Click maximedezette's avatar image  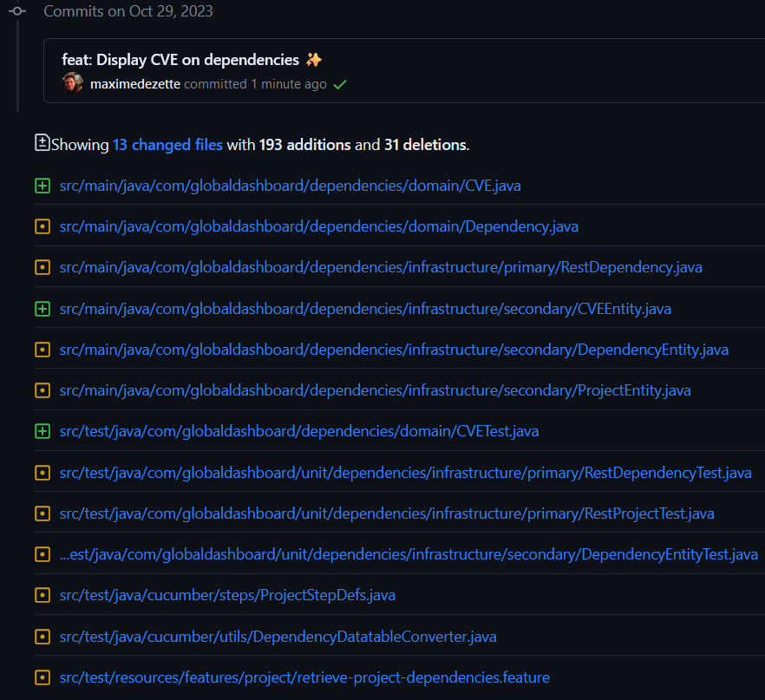pyautogui.click(x=72, y=83)
